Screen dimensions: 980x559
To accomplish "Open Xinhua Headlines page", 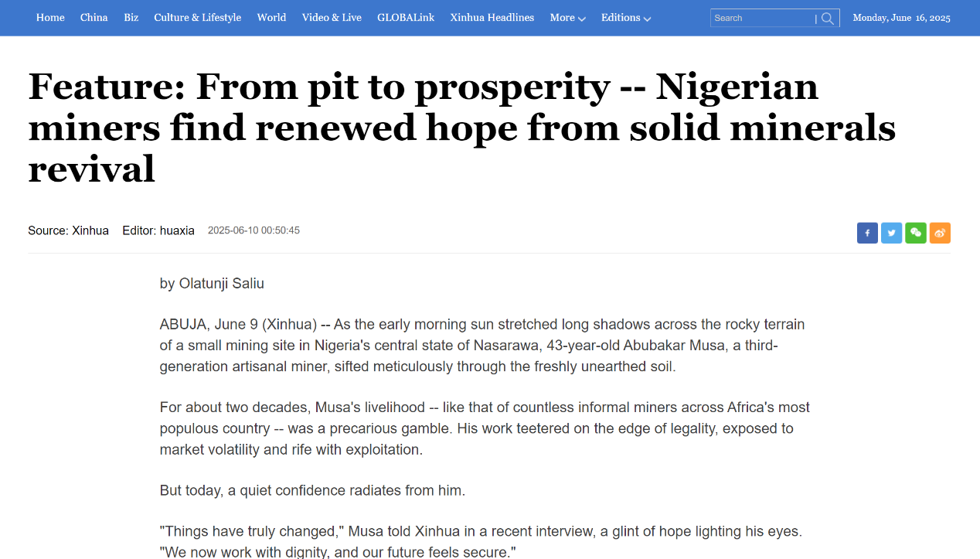I will [492, 18].
